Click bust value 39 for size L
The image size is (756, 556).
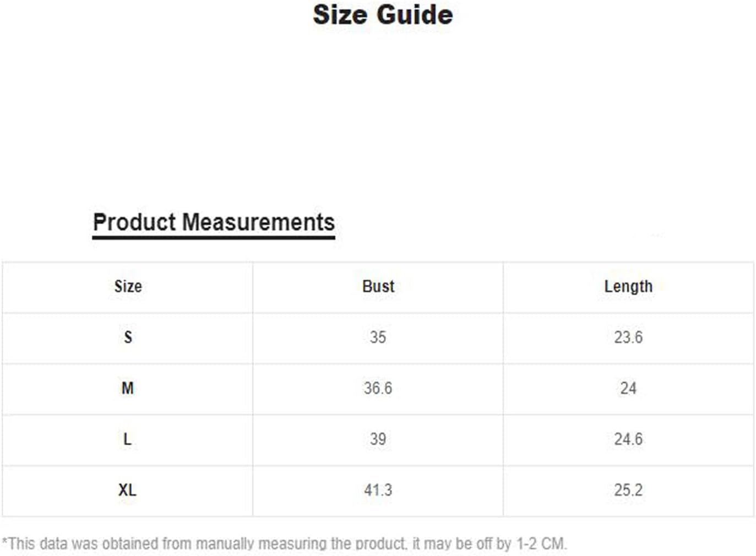tap(378, 439)
